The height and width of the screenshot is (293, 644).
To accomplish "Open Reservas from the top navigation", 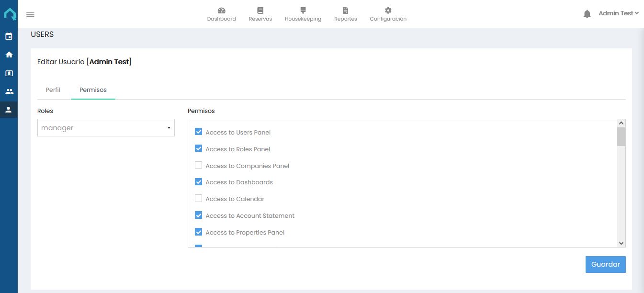I will tap(260, 13).
